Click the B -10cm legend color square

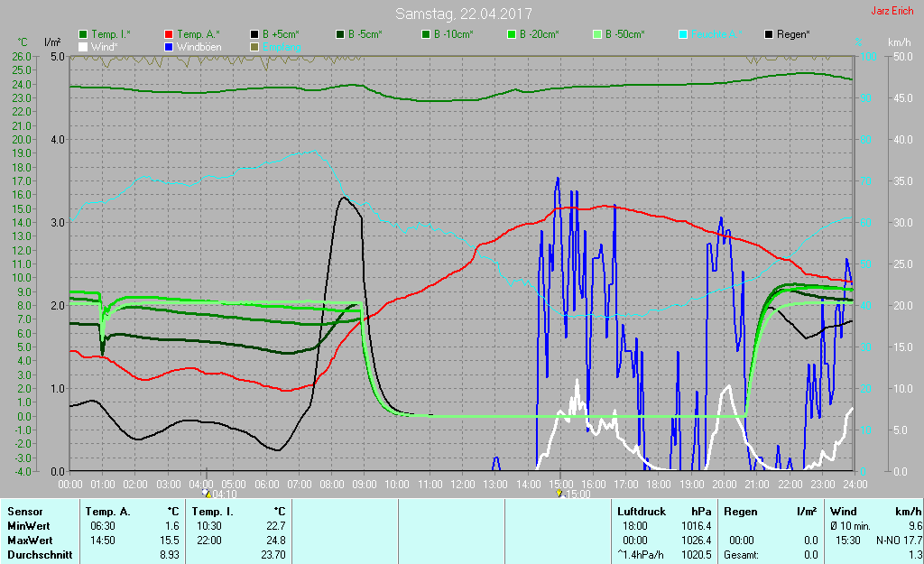426,34
